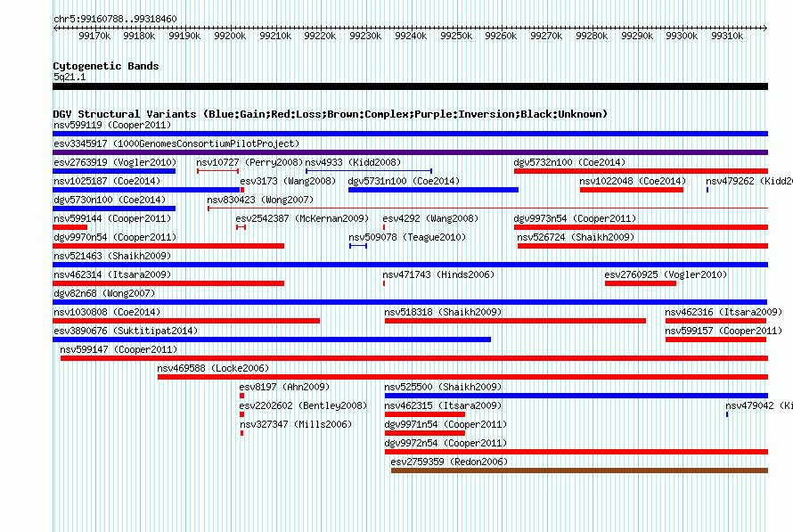The width and height of the screenshot is (793, 532).
Task: Click the red nsv1022048 loss bar
Action: (632, 190)
